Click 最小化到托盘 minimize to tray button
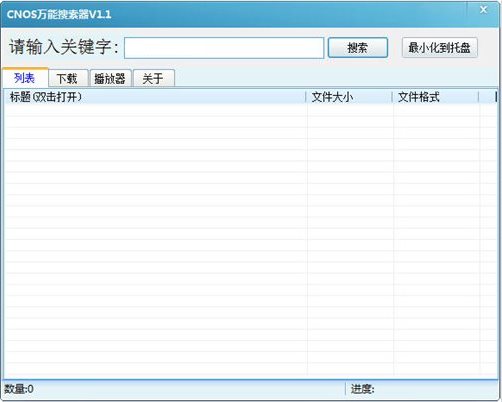Screen dimensions: 502x402 pos(439,48)
